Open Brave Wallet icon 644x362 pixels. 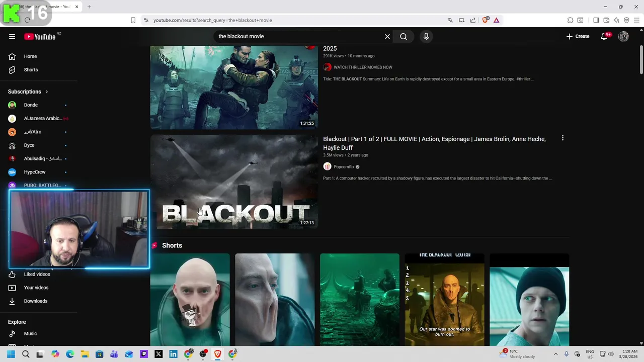click(x=606, y=20)
